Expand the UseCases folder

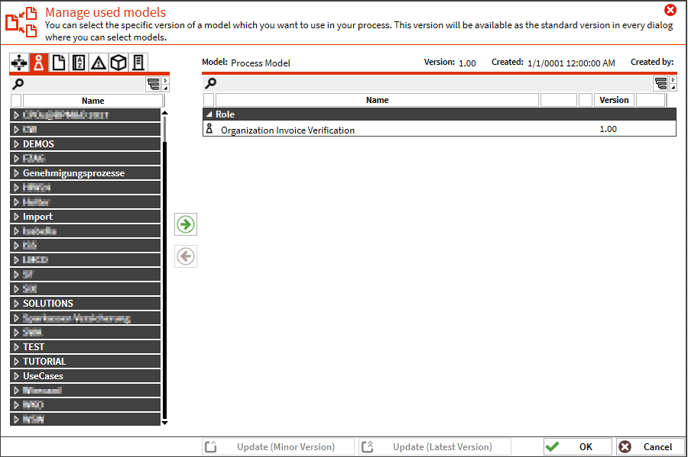[16, 376]
